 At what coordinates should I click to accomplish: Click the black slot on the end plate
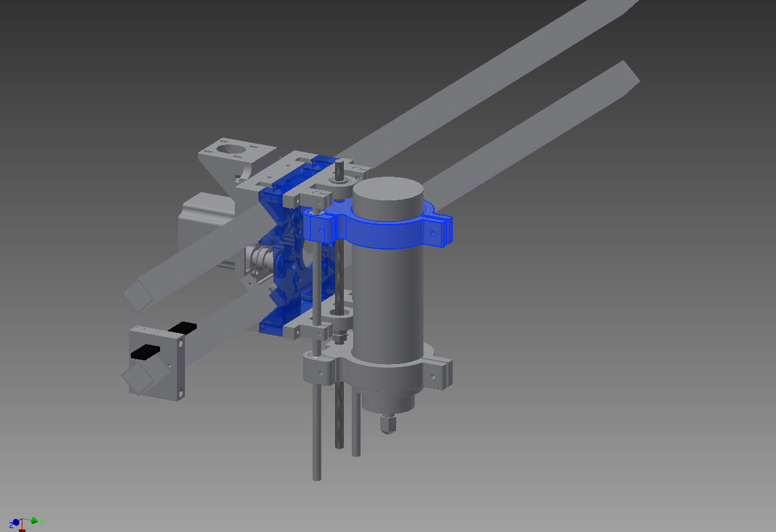(x=146, y=352)
